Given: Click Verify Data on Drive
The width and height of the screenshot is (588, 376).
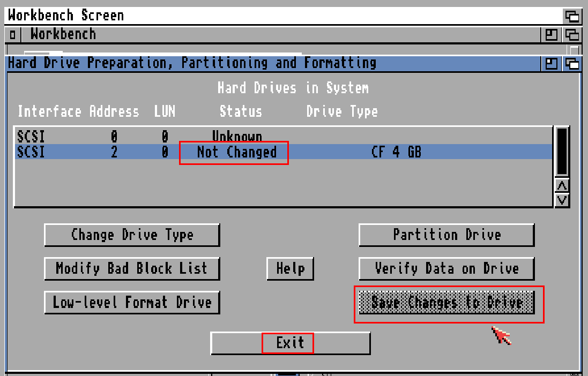Looking at the screenshot, I should (x=446, y=268).
